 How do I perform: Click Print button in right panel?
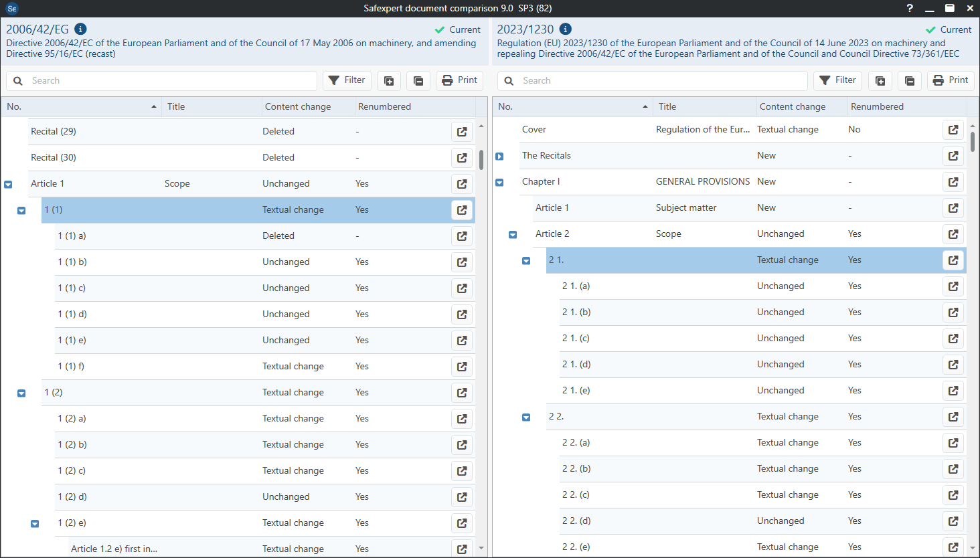[x=951, y=80]
